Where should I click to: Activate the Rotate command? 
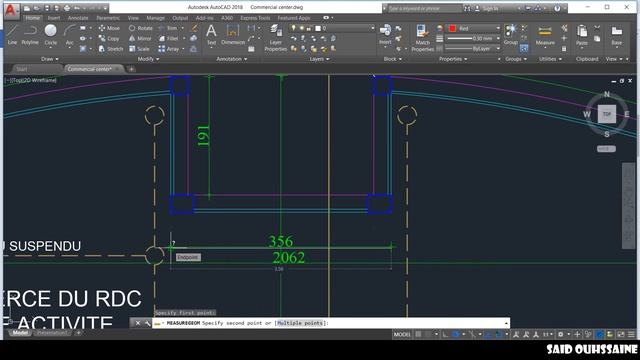click(140, 28)
